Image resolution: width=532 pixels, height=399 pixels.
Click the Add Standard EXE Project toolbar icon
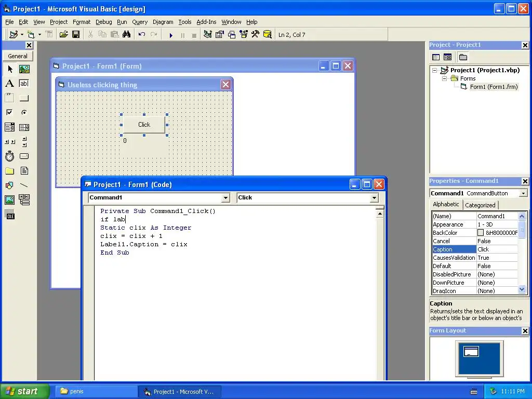point(14,34)
